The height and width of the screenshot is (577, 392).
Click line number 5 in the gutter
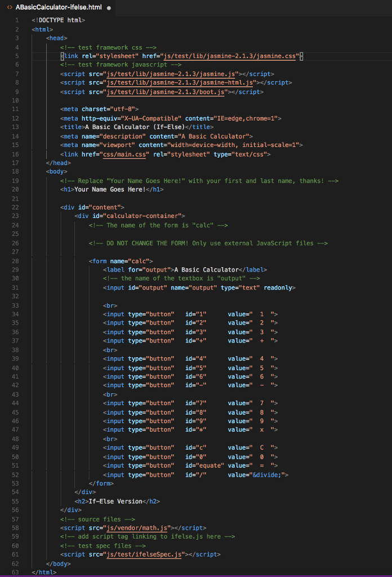(17, 56)
